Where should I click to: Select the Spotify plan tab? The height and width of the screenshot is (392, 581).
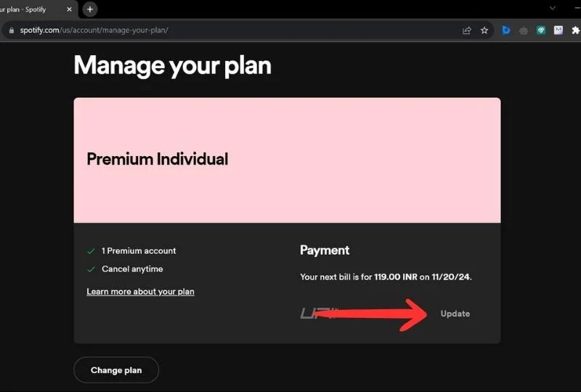tap(29, 9)
